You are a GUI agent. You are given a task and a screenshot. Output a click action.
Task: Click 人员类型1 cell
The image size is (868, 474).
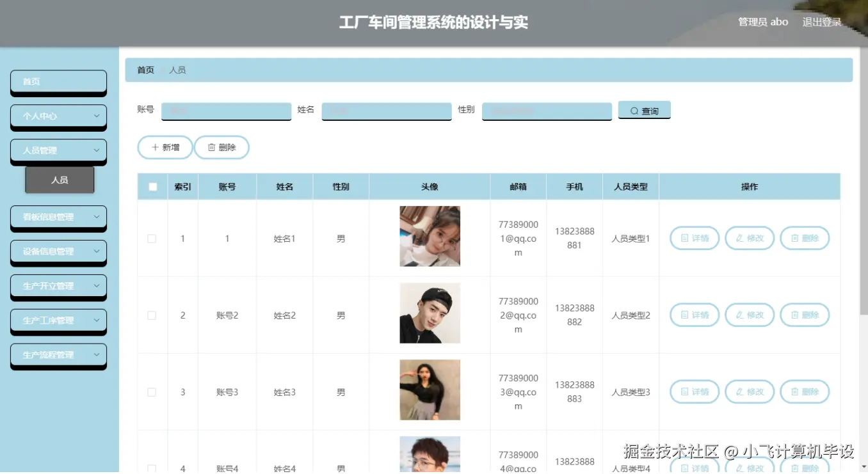tap(631, 239)
